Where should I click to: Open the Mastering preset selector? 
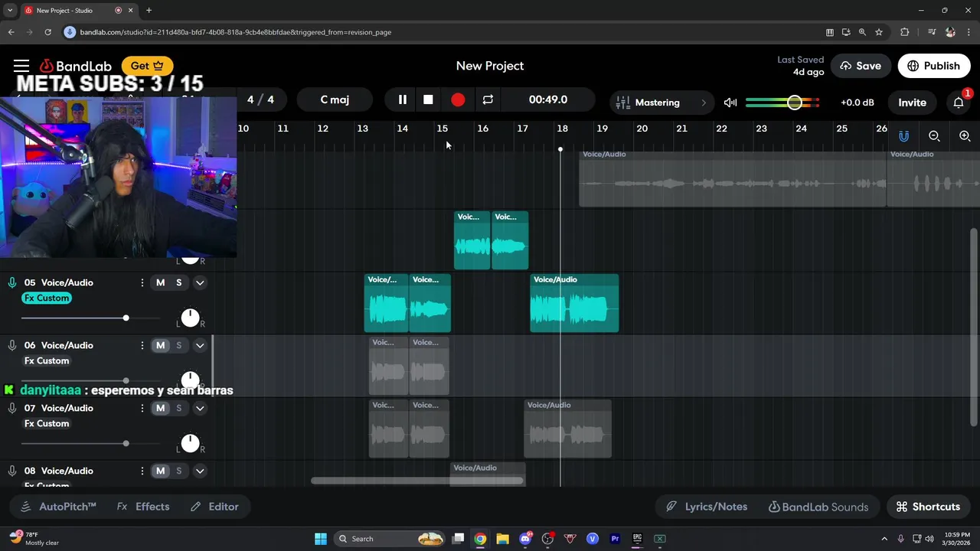point(662,103)
